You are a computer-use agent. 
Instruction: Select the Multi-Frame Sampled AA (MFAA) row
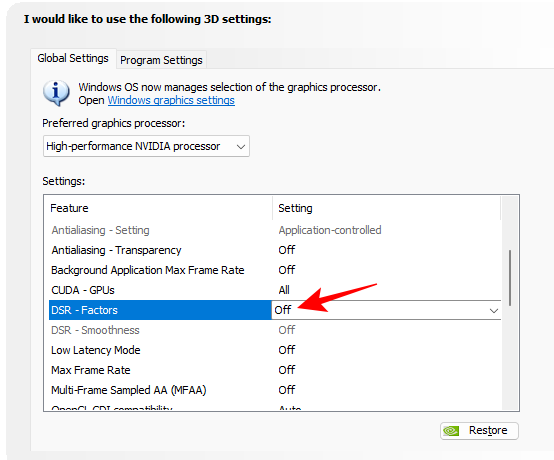(x=275, y=390)
